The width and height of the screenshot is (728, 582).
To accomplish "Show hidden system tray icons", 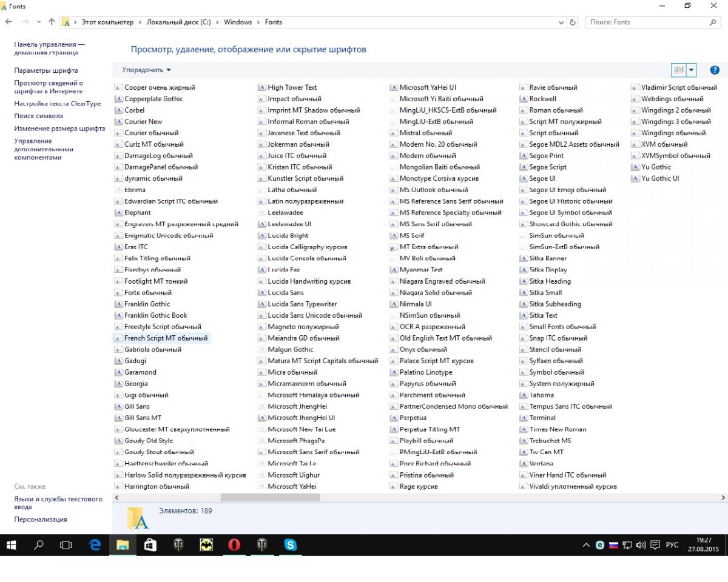I will click(x=586, y=545).
